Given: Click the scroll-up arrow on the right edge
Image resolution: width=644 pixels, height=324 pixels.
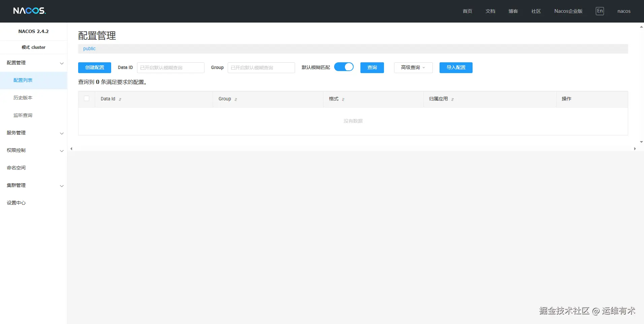Looking at the screenshot, I should coord(641,27).
